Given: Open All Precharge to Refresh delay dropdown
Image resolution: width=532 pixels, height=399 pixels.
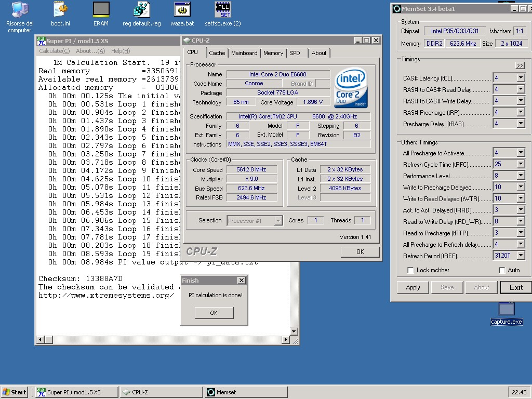Looking at the screenshot, I should click(521, 244).
